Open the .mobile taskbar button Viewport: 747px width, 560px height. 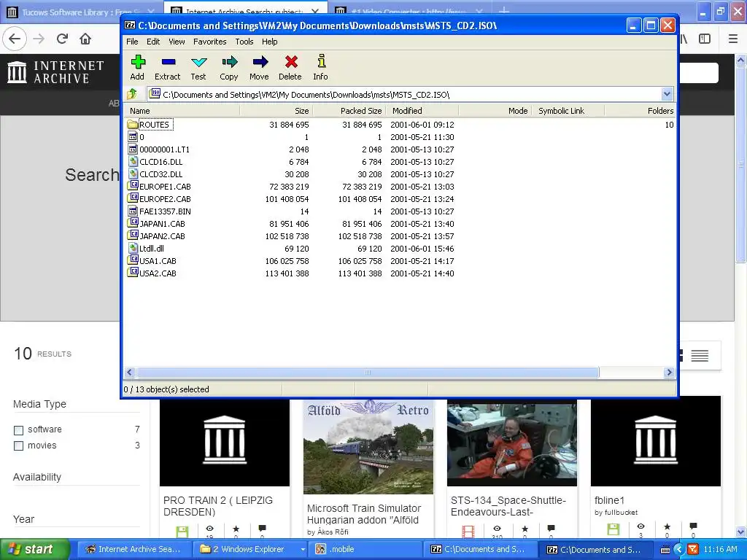pyautogui.click(x=364, y=550)
